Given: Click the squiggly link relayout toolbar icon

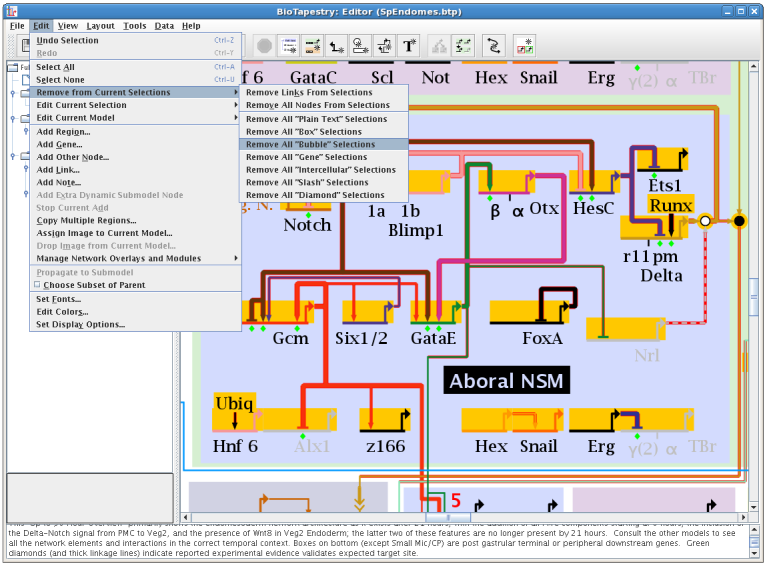Looking at the screenshot, I should point(492,45).
